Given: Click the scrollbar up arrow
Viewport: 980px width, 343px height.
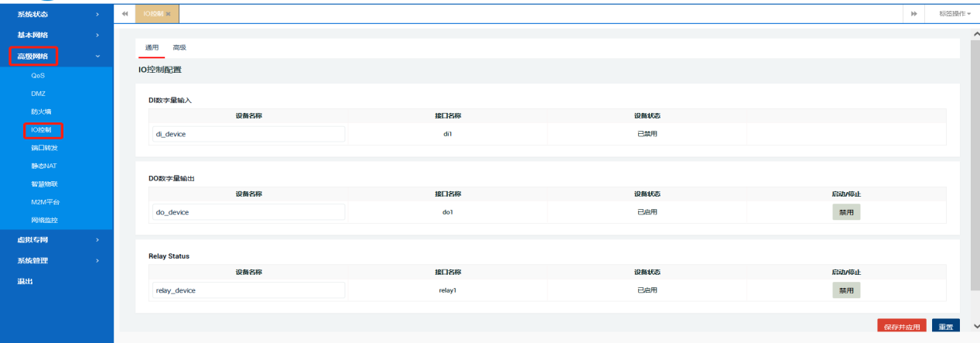Looking at the screenshot, I should point(975,34).
